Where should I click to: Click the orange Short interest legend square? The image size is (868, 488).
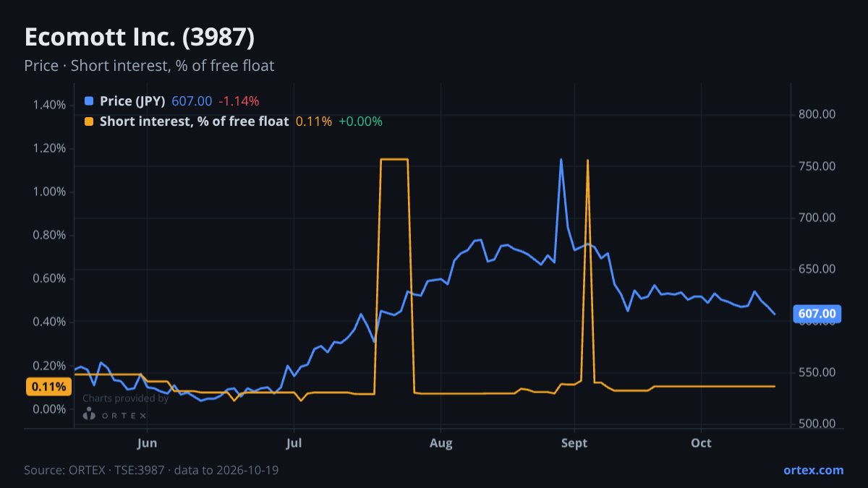89,121
